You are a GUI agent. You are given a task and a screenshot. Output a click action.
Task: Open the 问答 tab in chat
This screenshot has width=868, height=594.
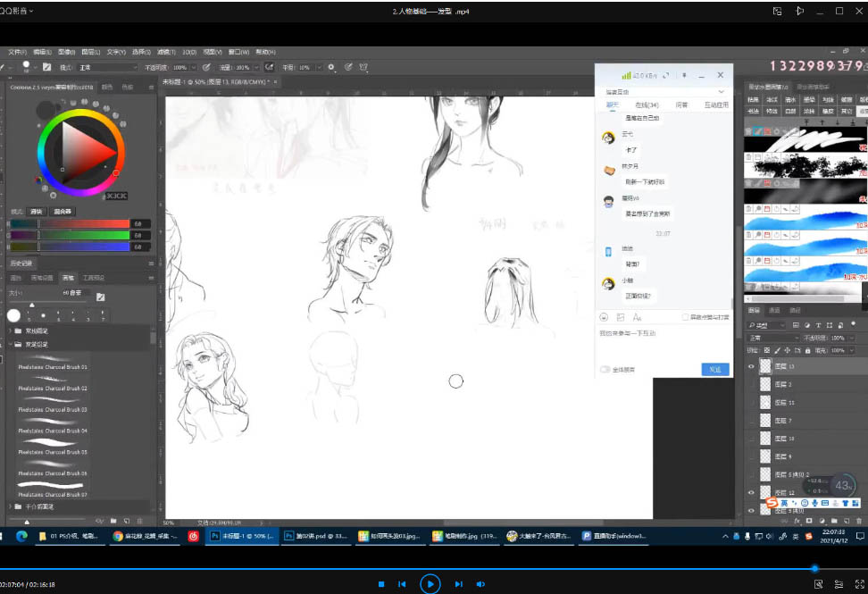tap(681, 105)
